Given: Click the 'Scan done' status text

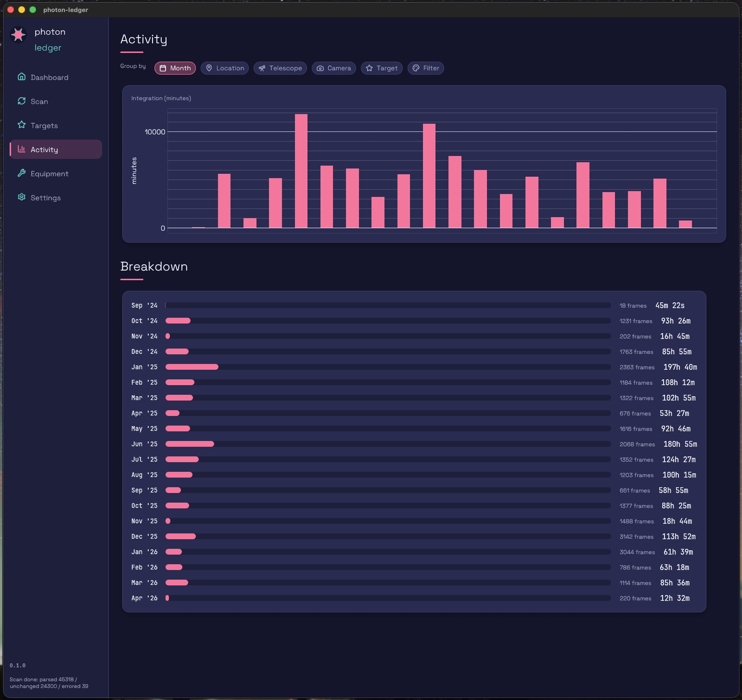Looking at the screenshot, I should (49, 683).
